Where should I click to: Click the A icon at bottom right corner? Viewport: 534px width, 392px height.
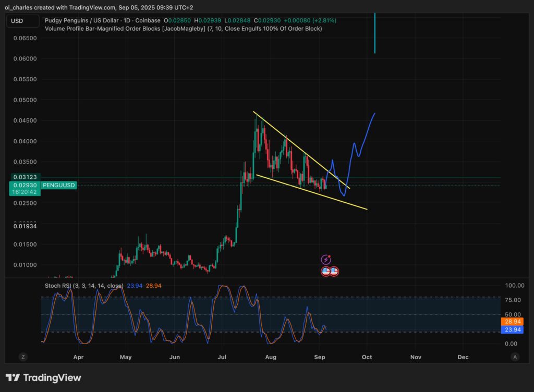tap(515, 357)
